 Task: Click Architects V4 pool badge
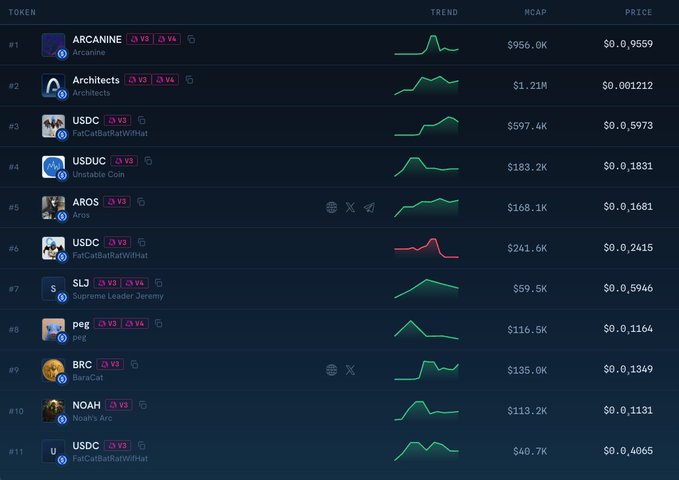(165, 80)
